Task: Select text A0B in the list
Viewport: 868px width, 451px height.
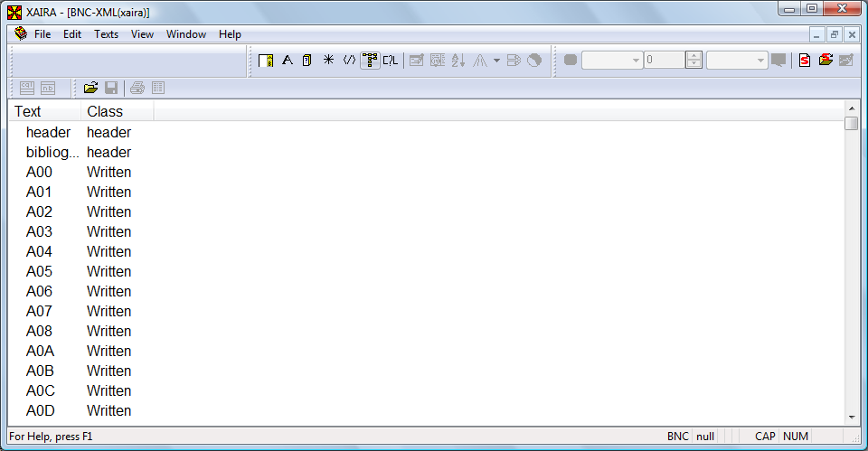Action: [40, 371]
